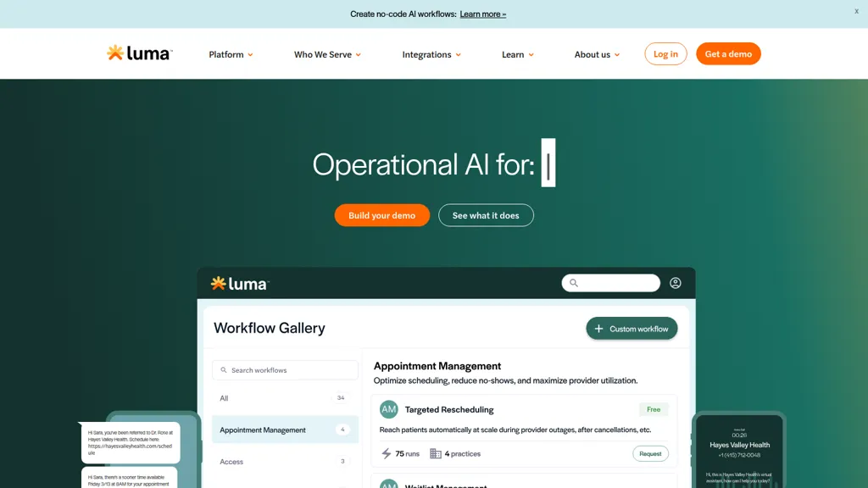Open the user profile icon
Screen dimensions: 868x488
676,283
